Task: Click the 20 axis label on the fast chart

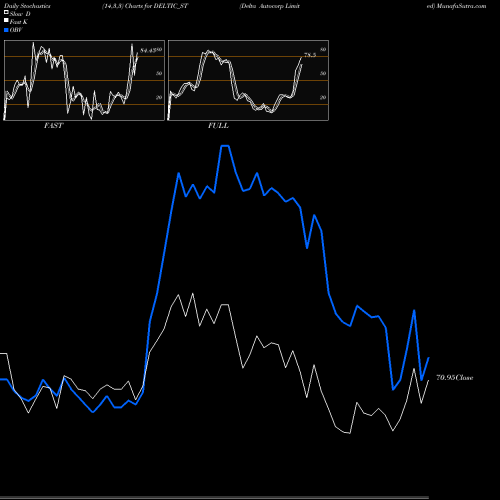Action: [x=159, y=97]
